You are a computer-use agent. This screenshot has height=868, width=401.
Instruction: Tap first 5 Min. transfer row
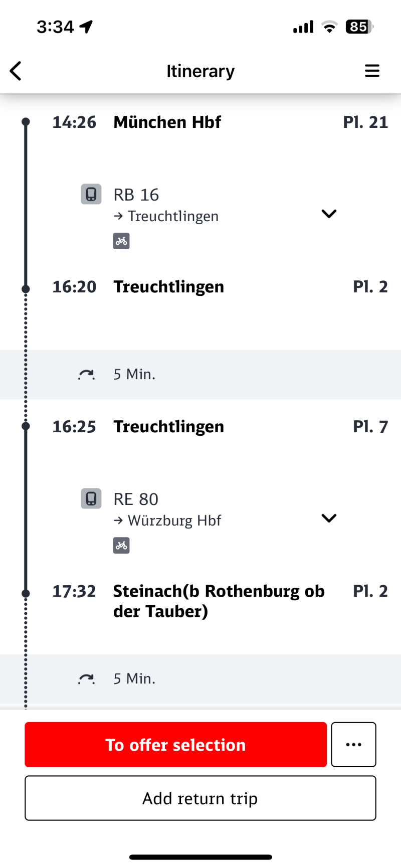click(200, 375)
